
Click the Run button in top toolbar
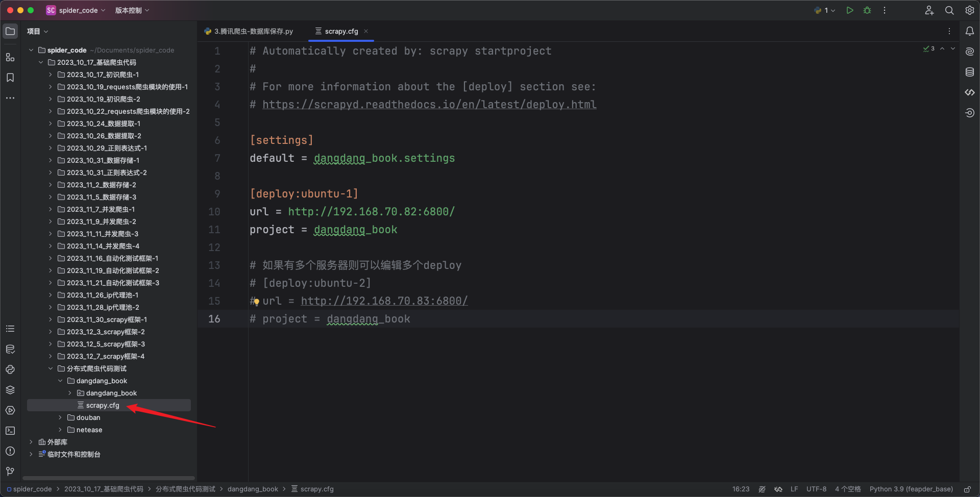850,10
